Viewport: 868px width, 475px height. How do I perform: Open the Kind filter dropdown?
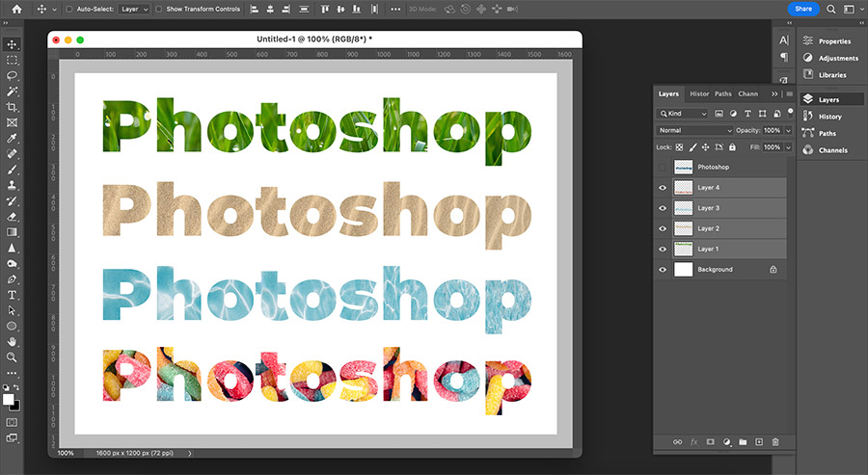(x=683, y=114)
